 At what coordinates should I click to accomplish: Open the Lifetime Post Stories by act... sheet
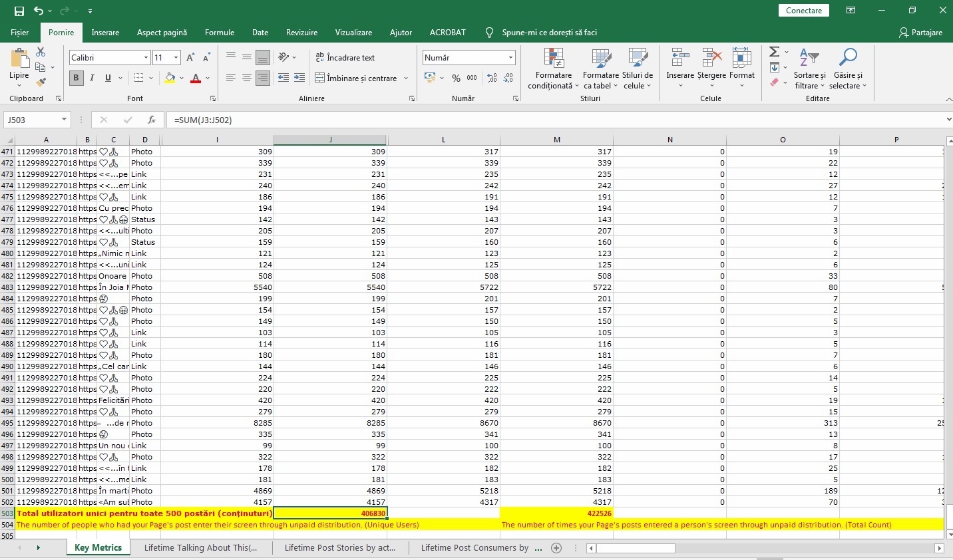340,548
